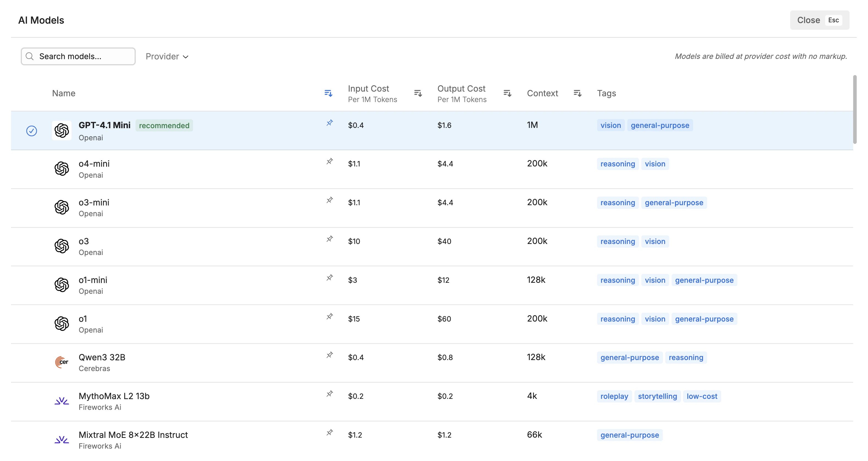Sort models by Context size

pyautogui.click(x=577, y=93)
